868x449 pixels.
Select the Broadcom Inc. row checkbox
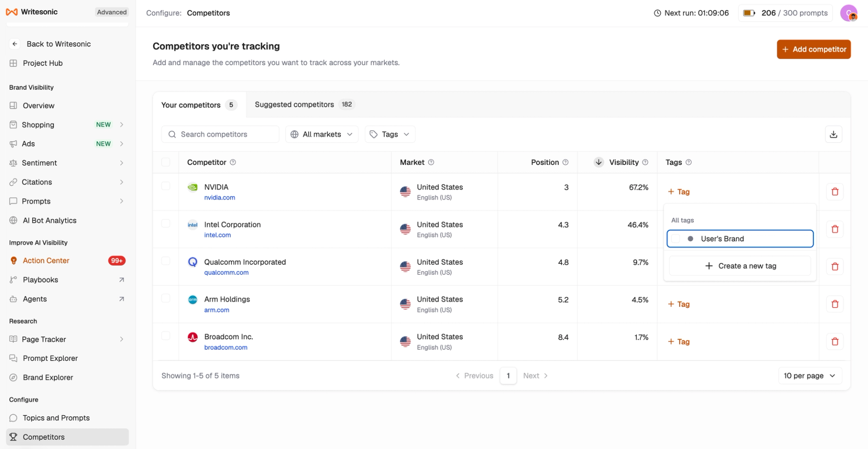[x=166, y=336]
